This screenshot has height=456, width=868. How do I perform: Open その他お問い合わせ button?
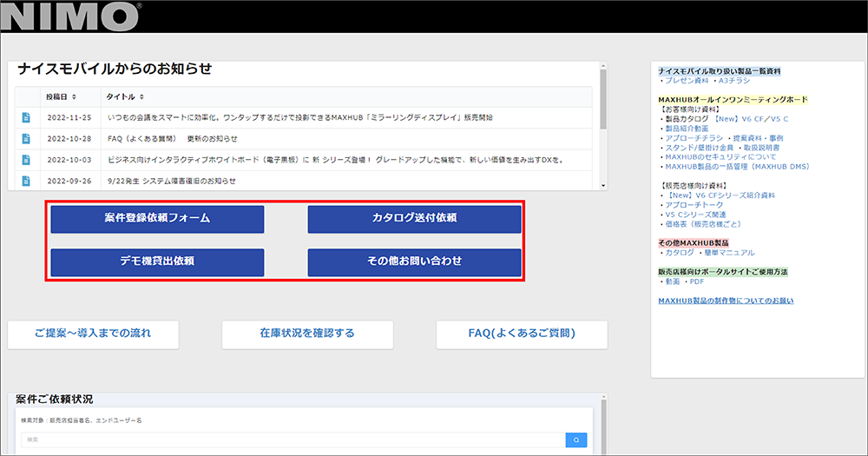point(414,262)
